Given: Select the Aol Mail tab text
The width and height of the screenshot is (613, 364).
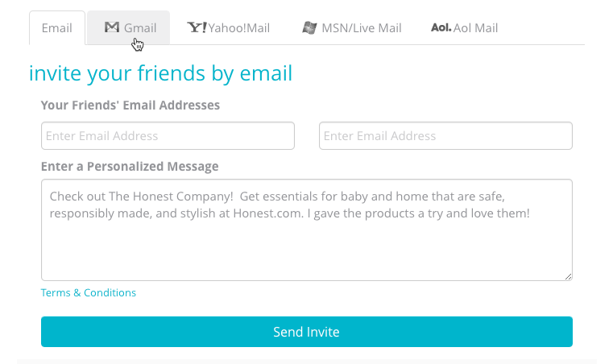Looking at the screenshot, I should [475, 27].
